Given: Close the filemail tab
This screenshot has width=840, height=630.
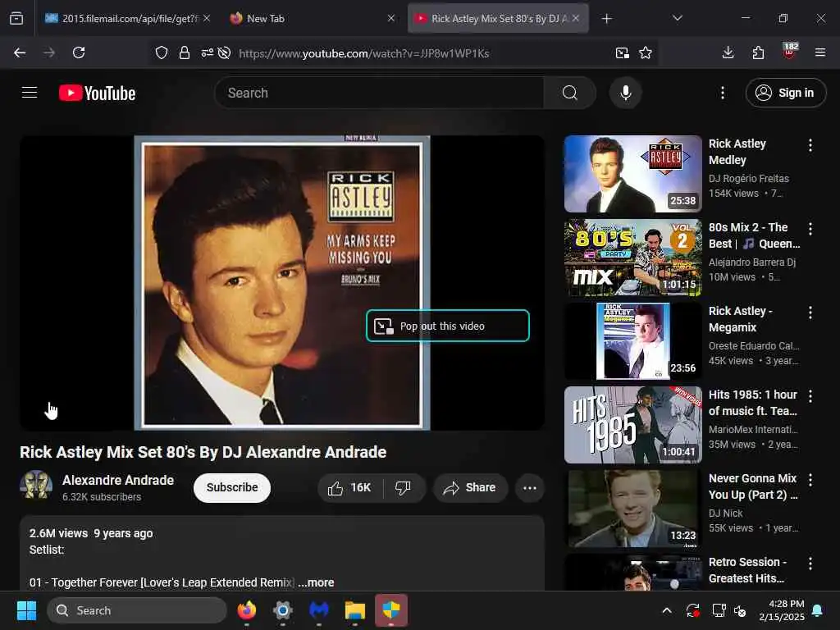Looking at the screenshot, I should point(207,18).
